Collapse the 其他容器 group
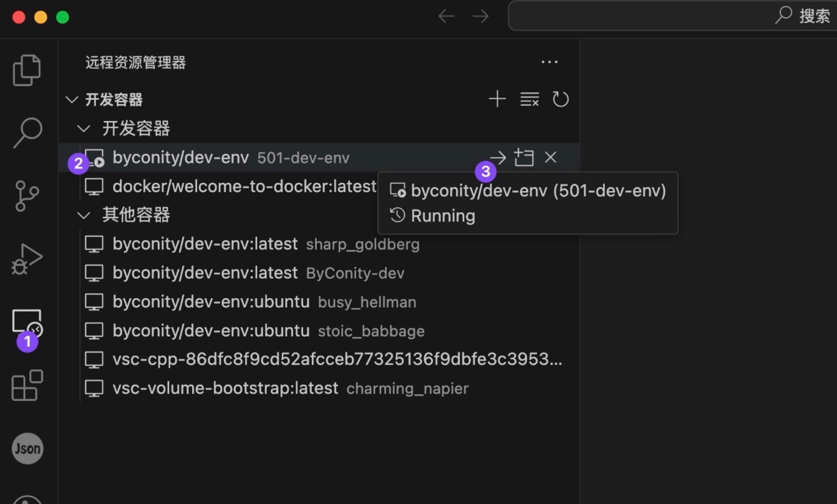The image size is (837, 504). pos(84,215)
